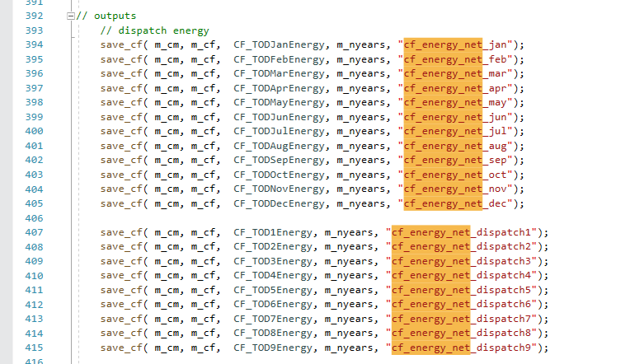
Task: Click the string cf_energy_net_dispatch9
Action: click(461, 348)
